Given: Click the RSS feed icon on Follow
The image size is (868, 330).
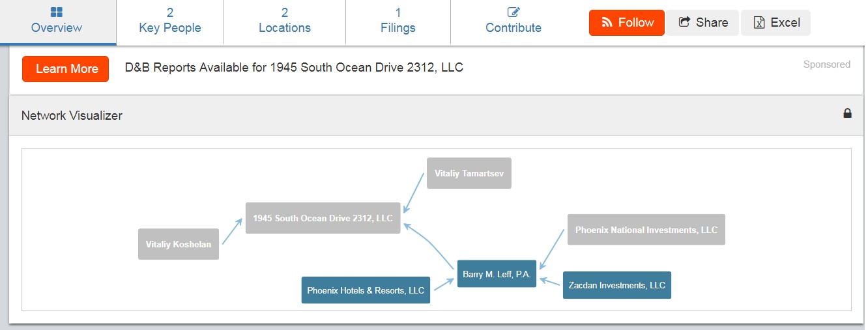Looking at the screenshot, I should pos(607,23).
